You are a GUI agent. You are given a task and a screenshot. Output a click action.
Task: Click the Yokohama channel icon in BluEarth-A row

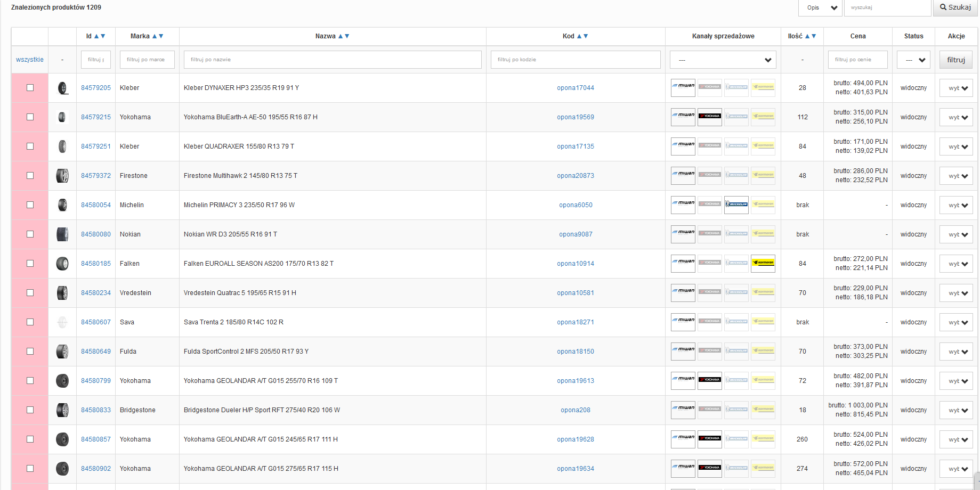coord(709,117)
